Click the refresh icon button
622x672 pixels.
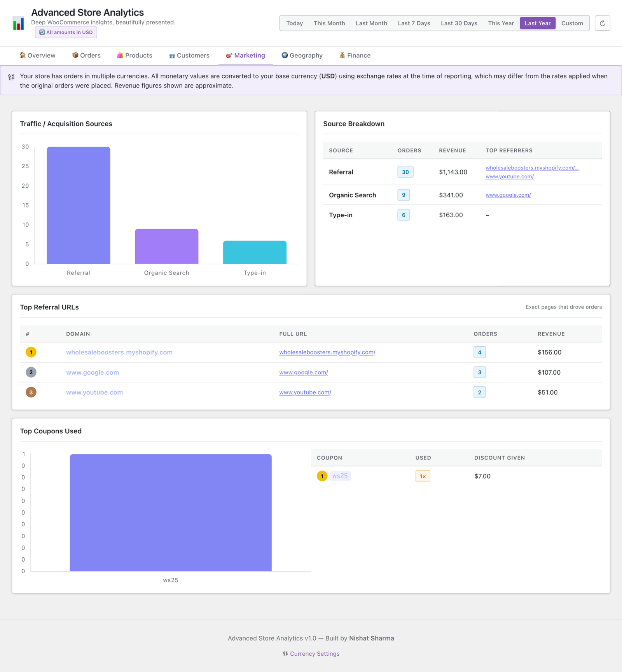click(602, 23)
